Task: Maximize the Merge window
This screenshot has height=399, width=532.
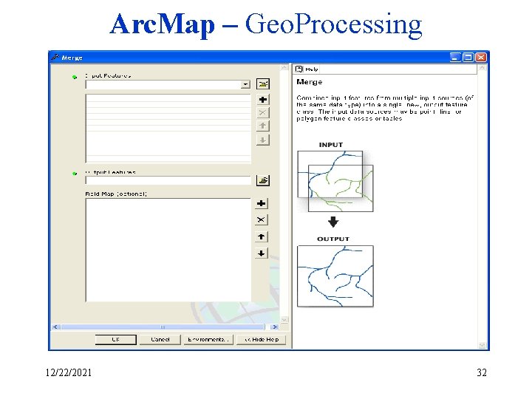Action: pos(468,57)
